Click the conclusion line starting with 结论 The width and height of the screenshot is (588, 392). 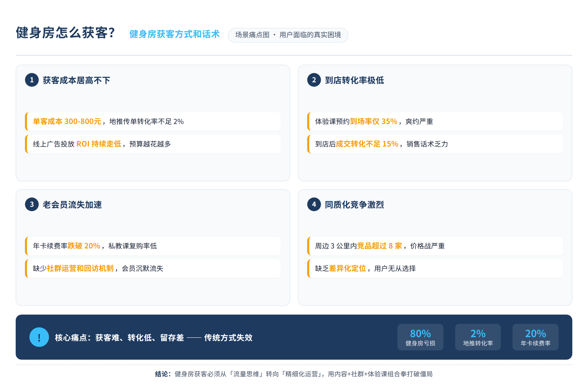(294, 374)
